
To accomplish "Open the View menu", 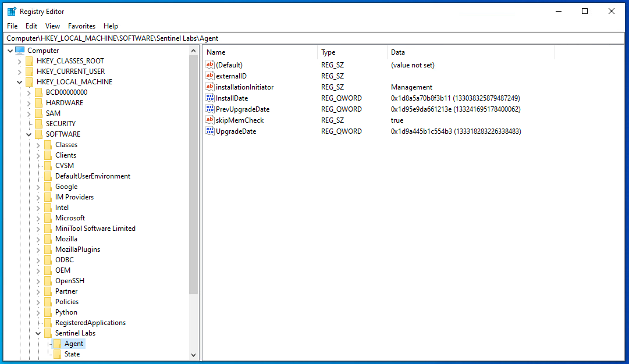I will pyautogui.click(x=52, y=26).
